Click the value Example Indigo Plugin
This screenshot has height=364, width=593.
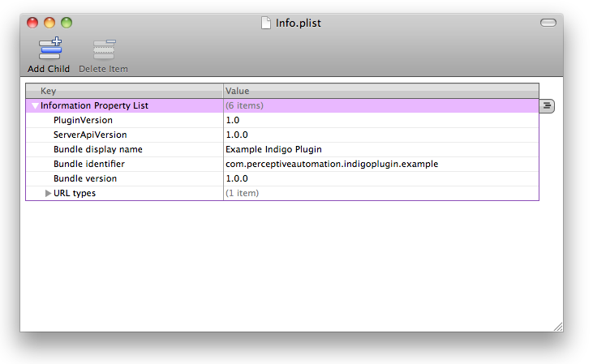click(x=273, y=149)
